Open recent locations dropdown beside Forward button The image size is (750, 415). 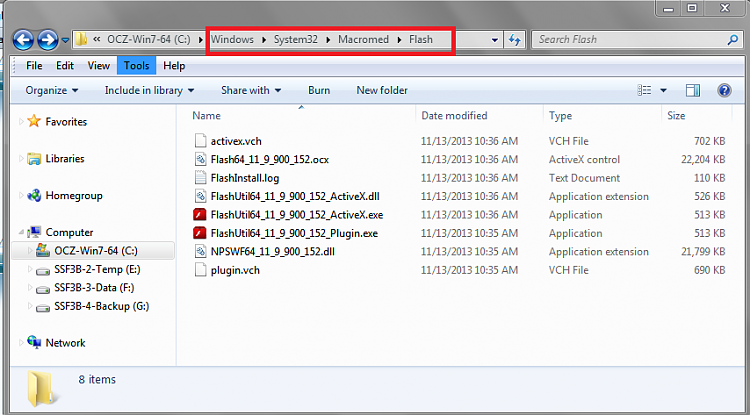[66, 40]
